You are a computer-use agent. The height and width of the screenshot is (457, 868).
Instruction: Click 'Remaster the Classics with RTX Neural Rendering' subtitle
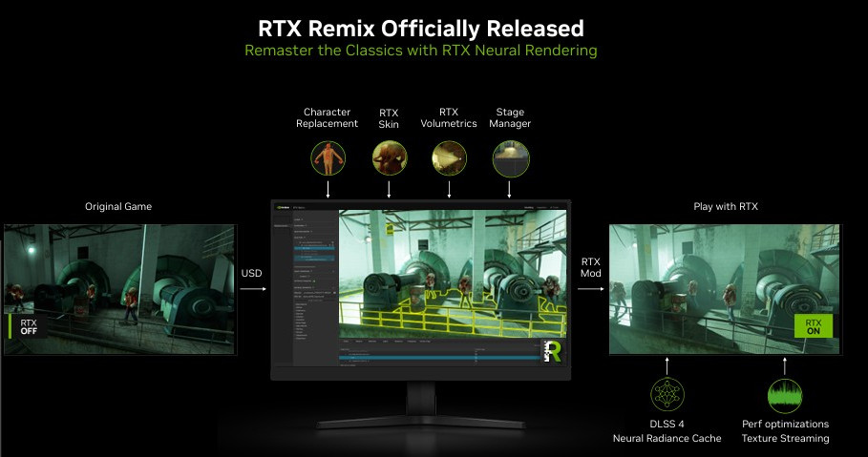click(x=421, y=51)
